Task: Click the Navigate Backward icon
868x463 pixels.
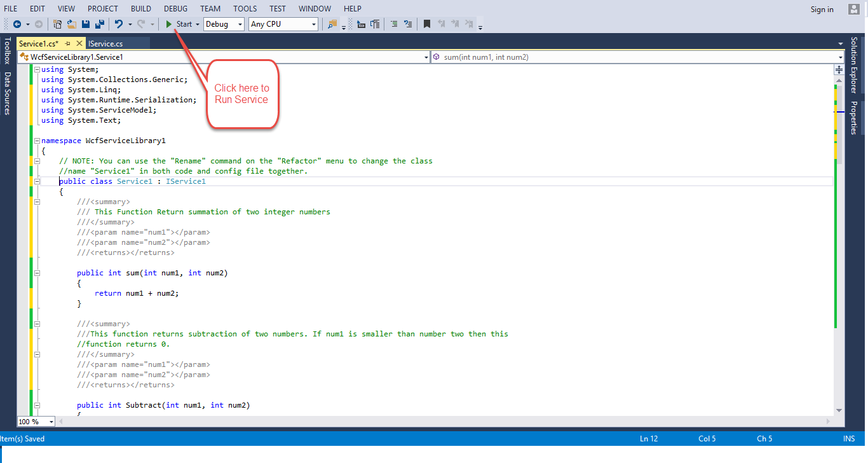Action: [17, 24]
